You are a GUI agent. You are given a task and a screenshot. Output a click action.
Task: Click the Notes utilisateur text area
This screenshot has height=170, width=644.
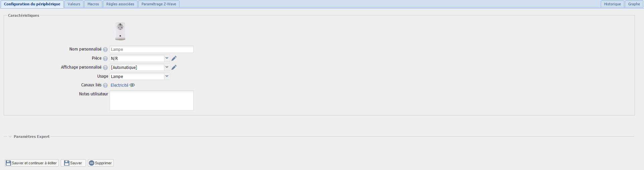[152, 100]
